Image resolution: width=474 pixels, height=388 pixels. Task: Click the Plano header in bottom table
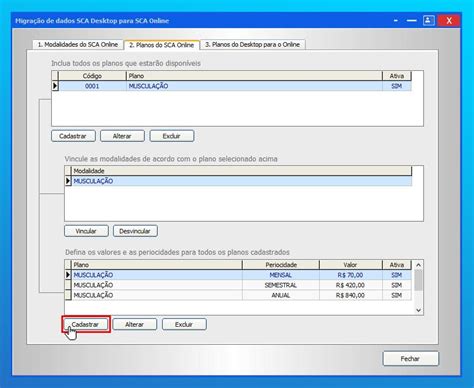(157, 265)
